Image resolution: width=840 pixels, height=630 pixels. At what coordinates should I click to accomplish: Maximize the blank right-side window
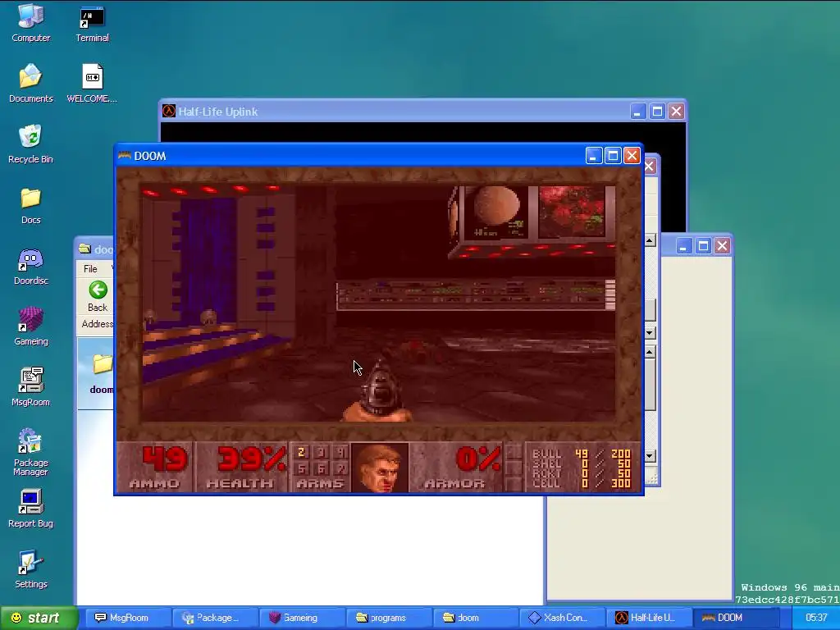[x=703, y=246]
